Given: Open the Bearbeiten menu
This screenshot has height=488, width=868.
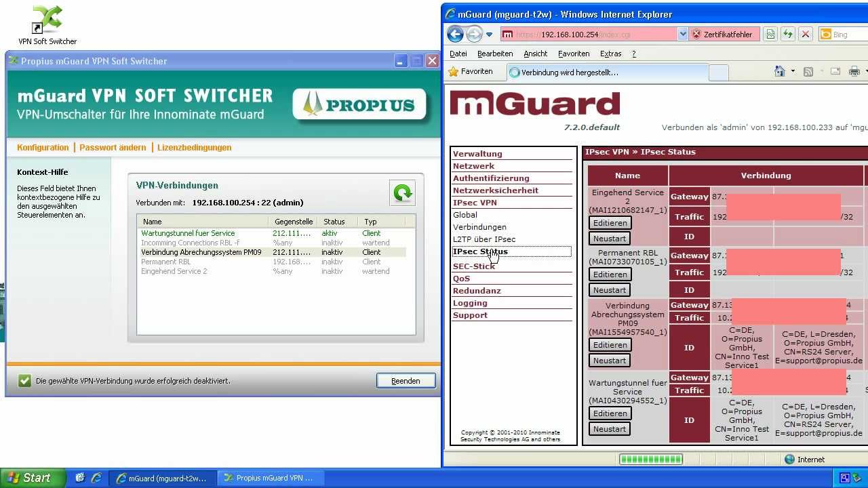Looking at the screenshot, I should tap(495, 54).
